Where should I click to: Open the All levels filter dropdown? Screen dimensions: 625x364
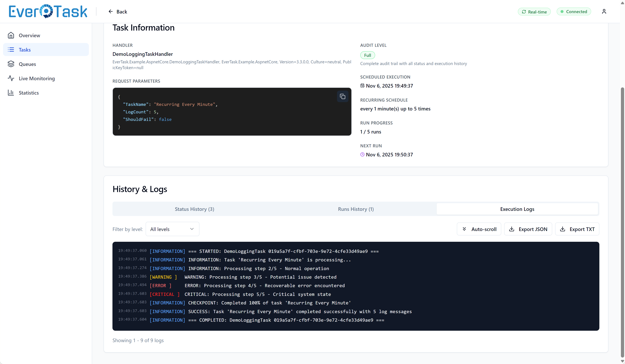point(172,229)
